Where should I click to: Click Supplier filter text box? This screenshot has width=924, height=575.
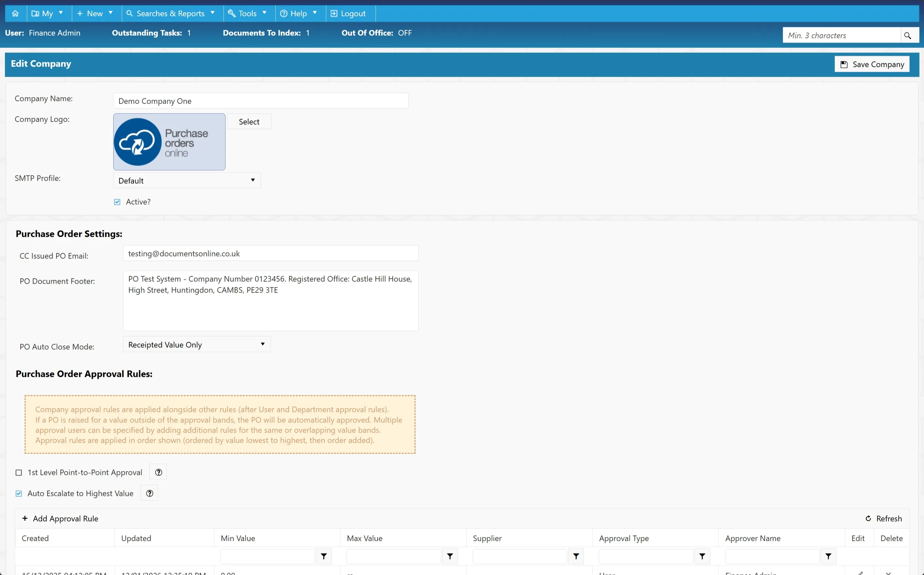point(520,556)
